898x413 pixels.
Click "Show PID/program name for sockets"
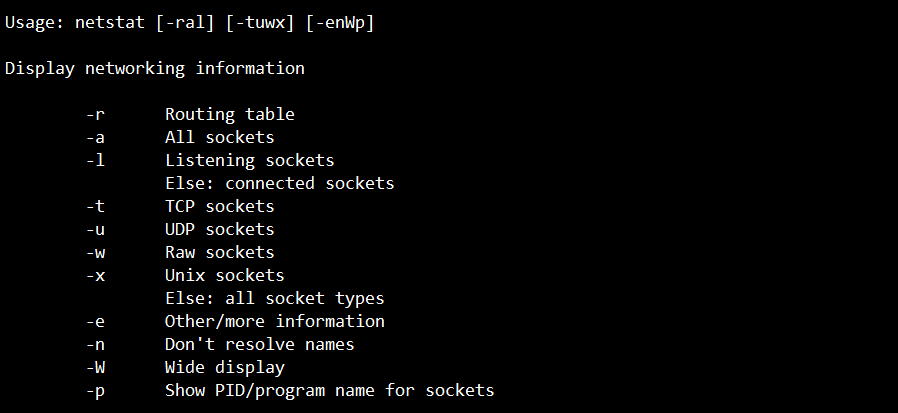(329, 391)
